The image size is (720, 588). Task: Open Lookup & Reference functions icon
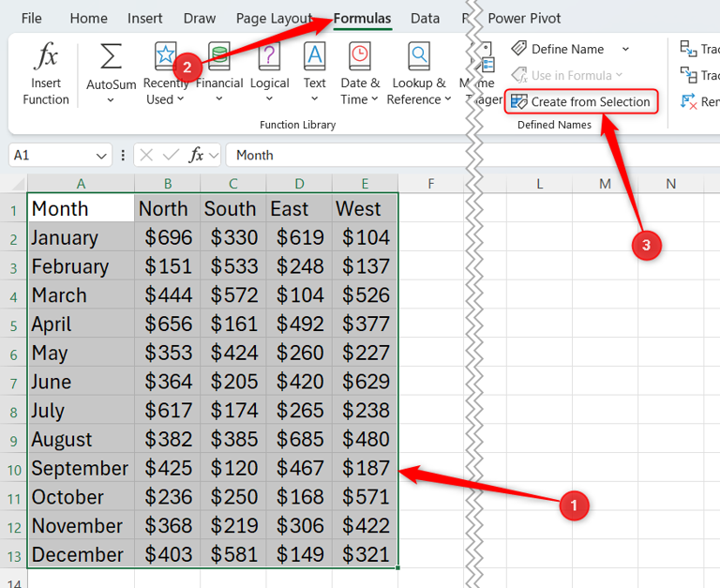tap(419, 56)
